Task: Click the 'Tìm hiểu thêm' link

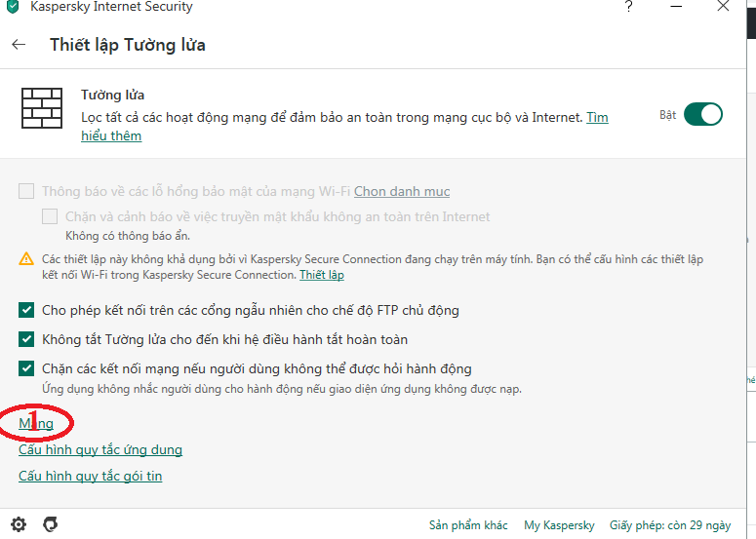Action: (110, 135)
